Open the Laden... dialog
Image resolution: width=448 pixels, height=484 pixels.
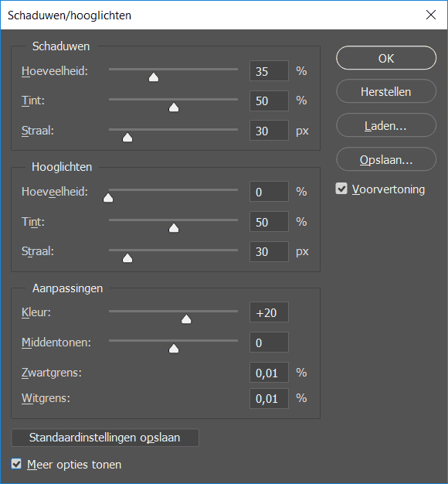point(386,125)
